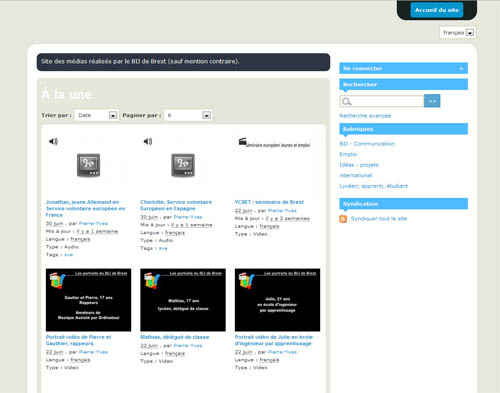Open Portrait vidéo de Julie en école link
500x393 pixels.
pyautogui.click(x=274, y=340)
